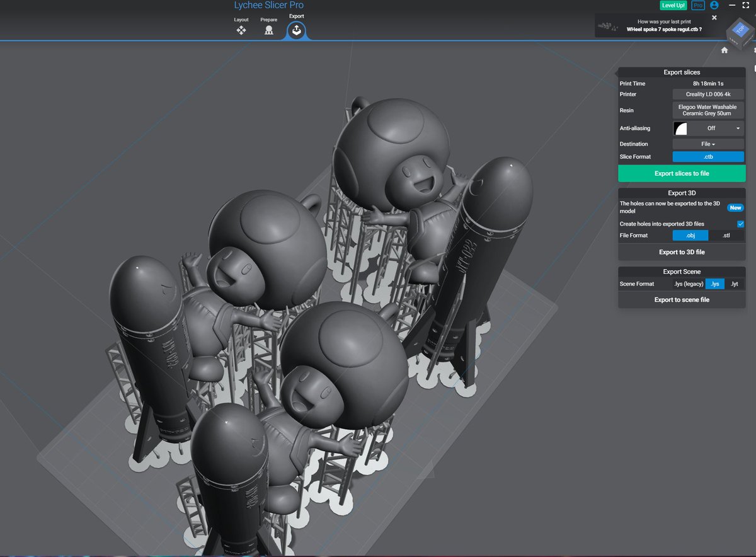Select the Export tab icon
Viewport: 756px width, 557px height.
pyautogui.click(x=296, y=30)
